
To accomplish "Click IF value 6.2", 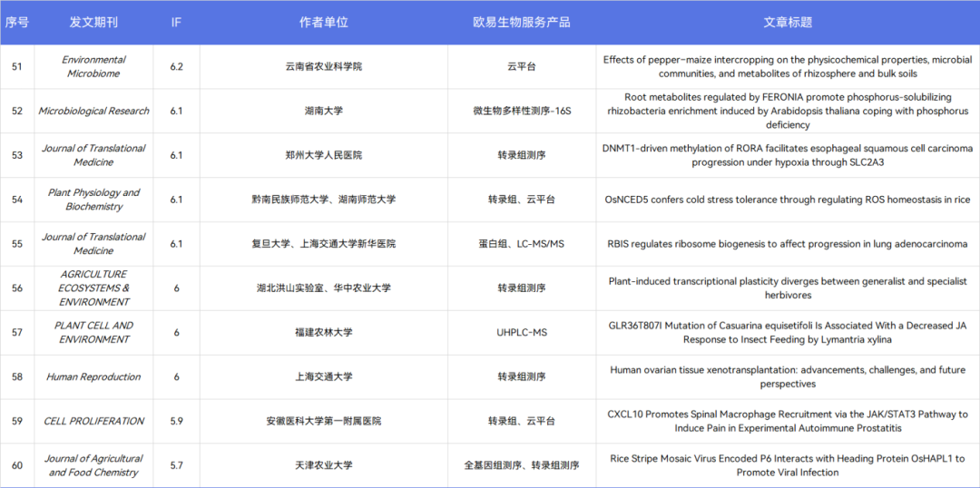I will (176, 66).
